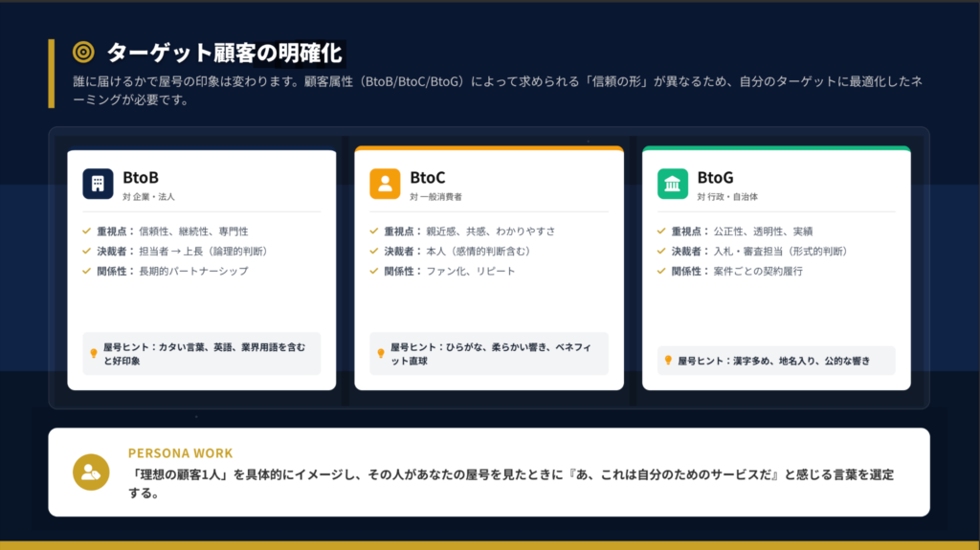Click the BtoG 屋号ヒント hint box
This screenshot has height=550, width=980.
(776, 361)
